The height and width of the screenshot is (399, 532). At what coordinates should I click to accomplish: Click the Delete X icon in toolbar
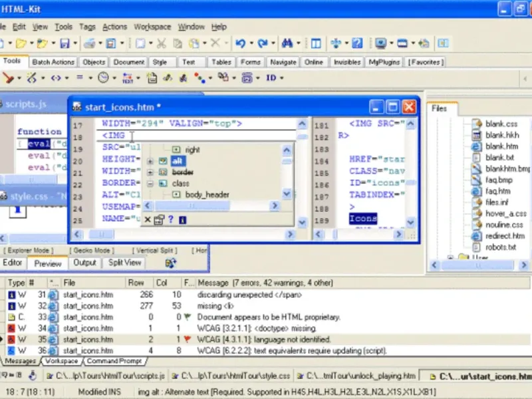(215, 43)
